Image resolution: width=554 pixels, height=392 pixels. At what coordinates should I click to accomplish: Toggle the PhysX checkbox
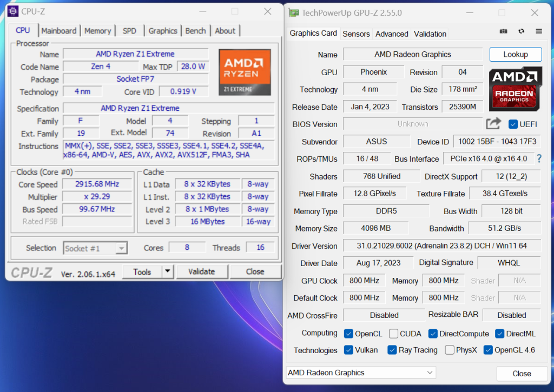(450, 350)
